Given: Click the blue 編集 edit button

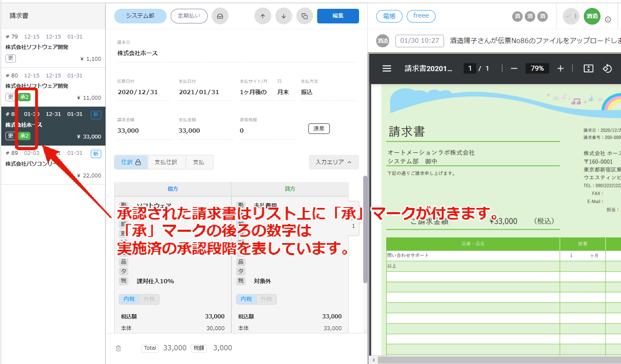Looking at the screenshot, I should (x=338, y=16).
